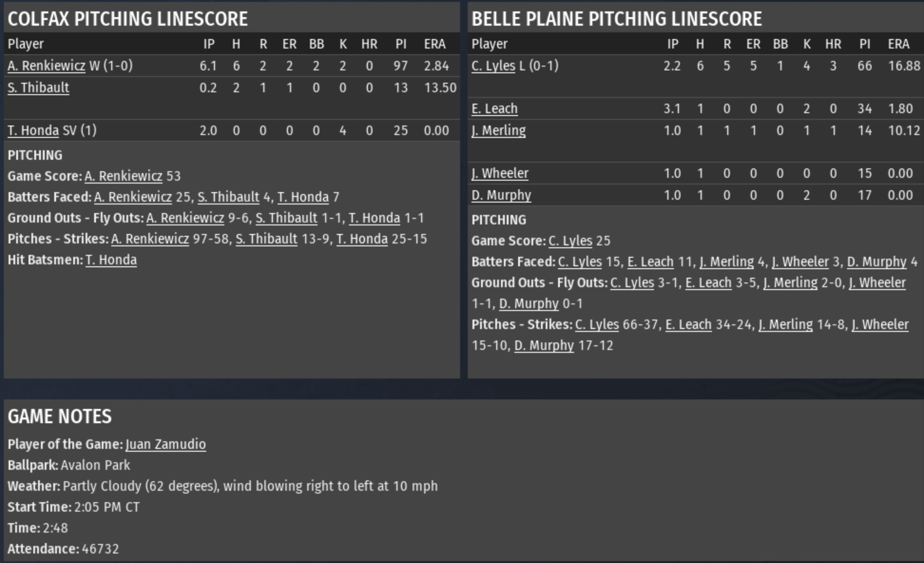Select C. Lyles in Belle Plaine linescore table
The width and height of the screenshot is (924, 563).
pyautogui.click(x=493, y=66)
